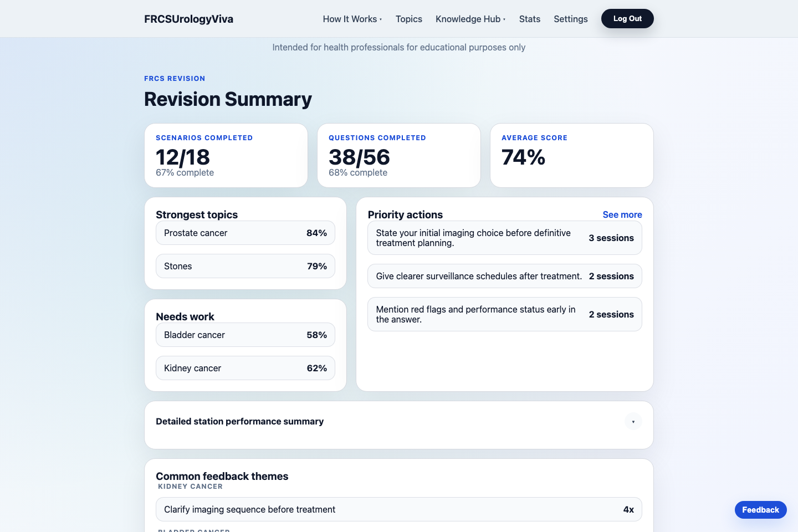Select the Stones 79% topic row
Image resolution: width=798 pixels, height=532 pixels.
point(245,266)
